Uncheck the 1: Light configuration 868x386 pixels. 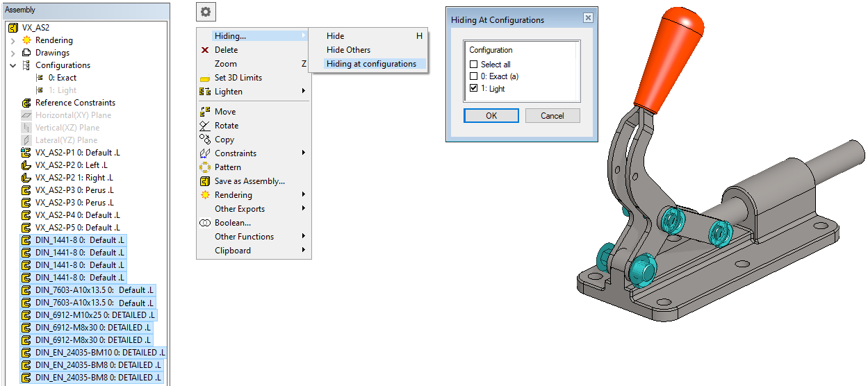pyautogui.click(x=474, y=89)
